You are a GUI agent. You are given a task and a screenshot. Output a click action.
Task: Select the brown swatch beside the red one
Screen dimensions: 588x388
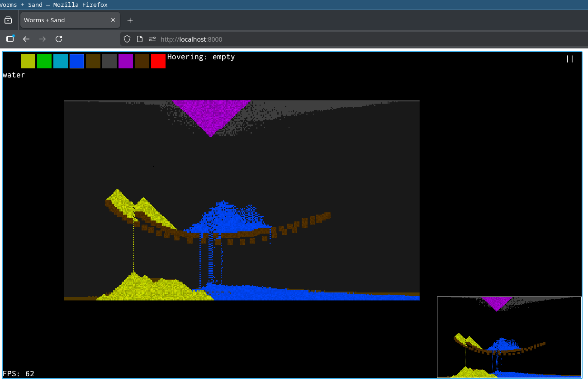pos(142,61)
